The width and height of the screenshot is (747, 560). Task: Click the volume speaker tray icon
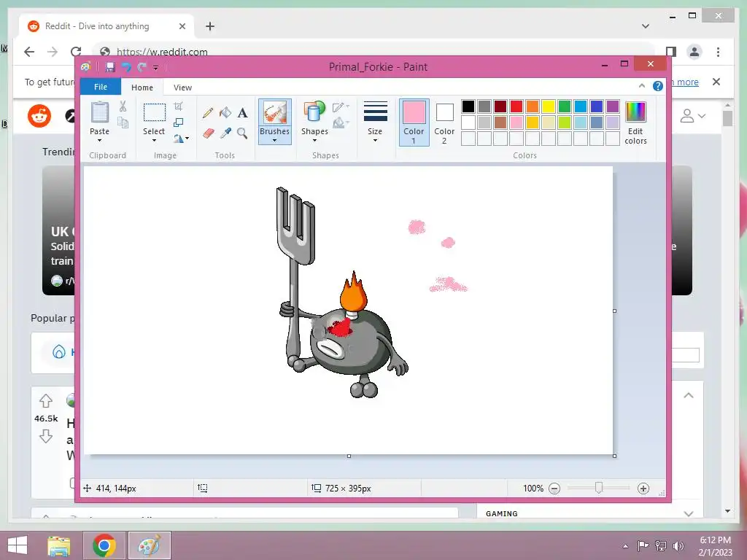click(x=678, y=546)
